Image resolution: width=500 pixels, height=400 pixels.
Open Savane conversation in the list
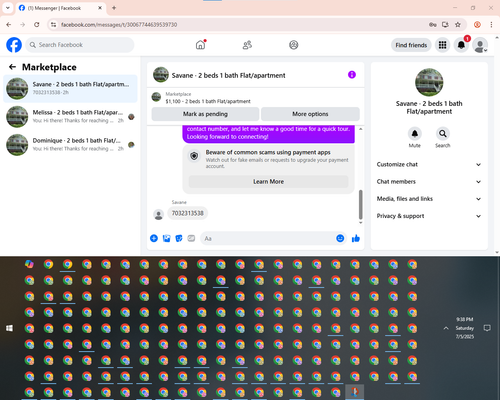tap(70, 89)
